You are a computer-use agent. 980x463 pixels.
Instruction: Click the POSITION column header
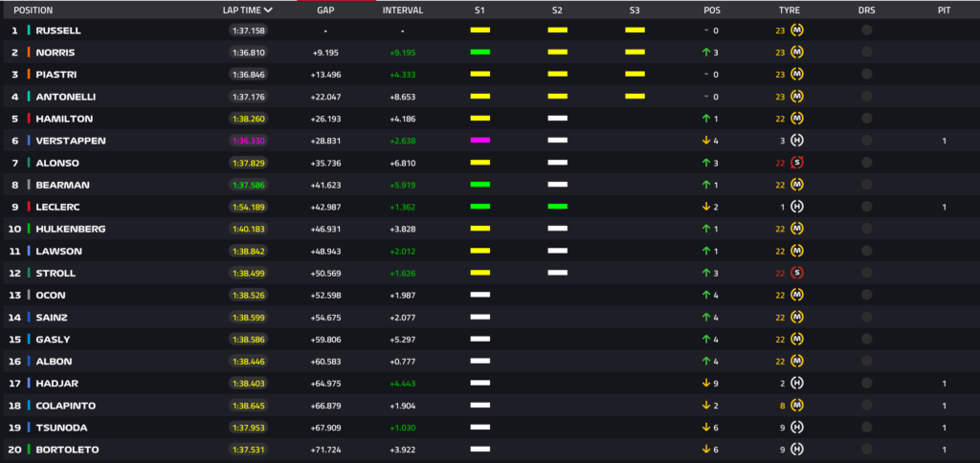(33, 11)
